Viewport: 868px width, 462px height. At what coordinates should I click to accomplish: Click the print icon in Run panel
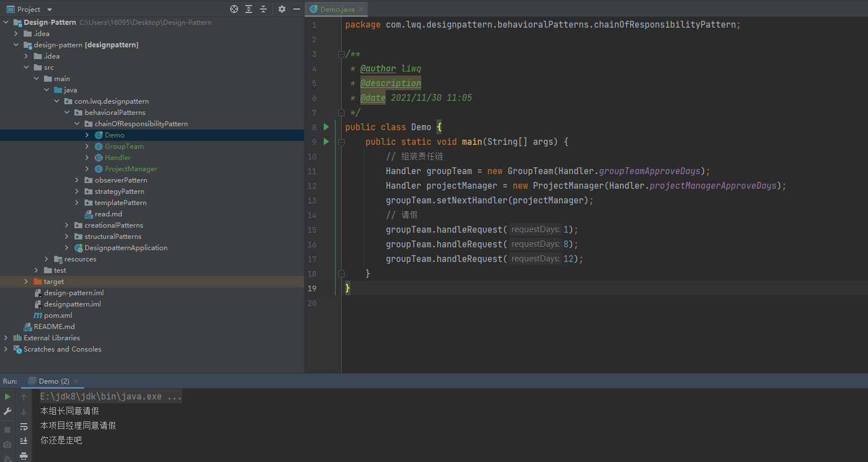pos(24,456)
